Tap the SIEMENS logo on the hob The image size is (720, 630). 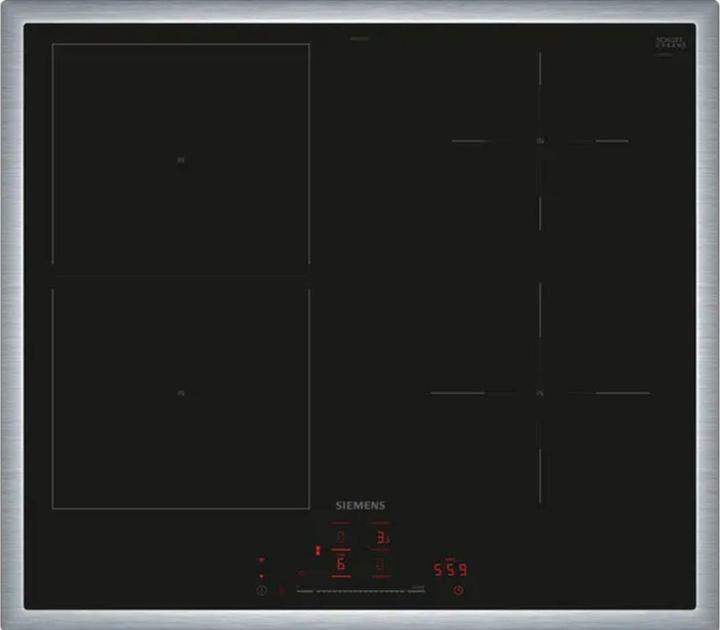[359, 506]
